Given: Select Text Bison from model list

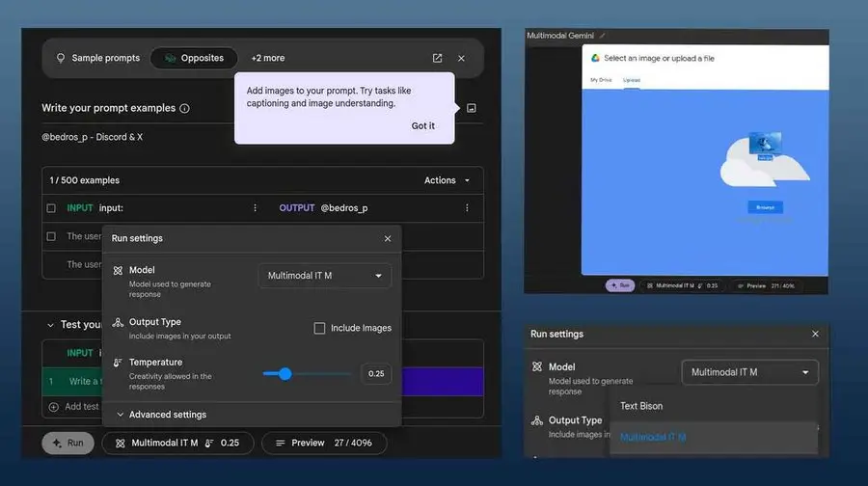Looking at the screenshot, I should pos(641,406).
